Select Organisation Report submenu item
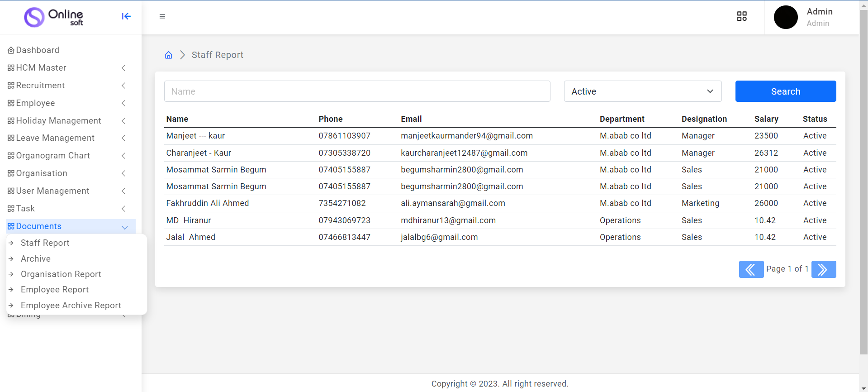 (x=61, y=274)
